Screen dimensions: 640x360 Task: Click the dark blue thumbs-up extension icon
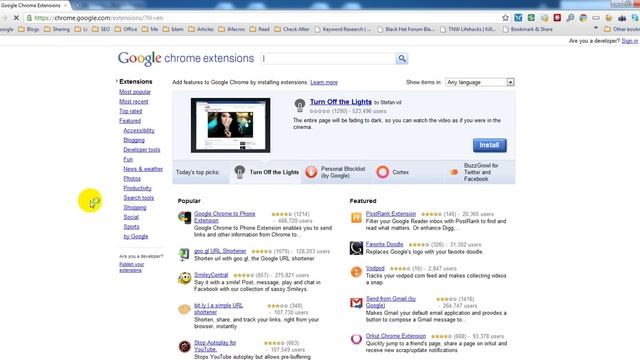click(x=622, y=18)
